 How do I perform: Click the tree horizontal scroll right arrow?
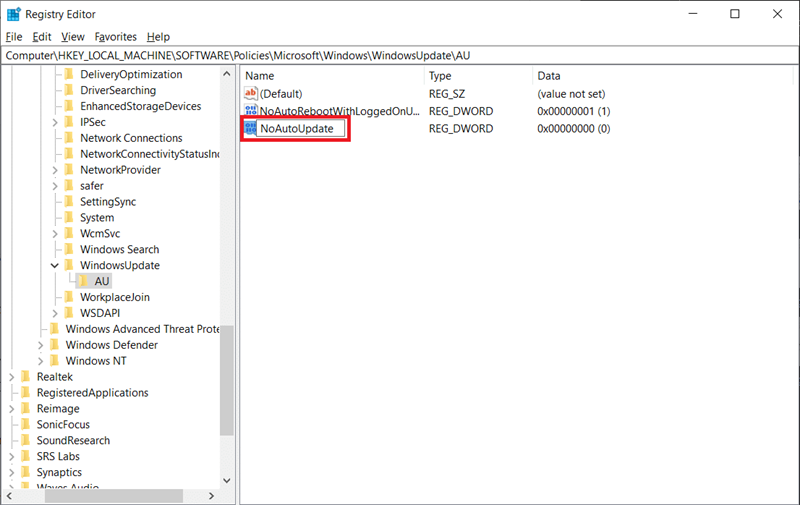(211, 495)
